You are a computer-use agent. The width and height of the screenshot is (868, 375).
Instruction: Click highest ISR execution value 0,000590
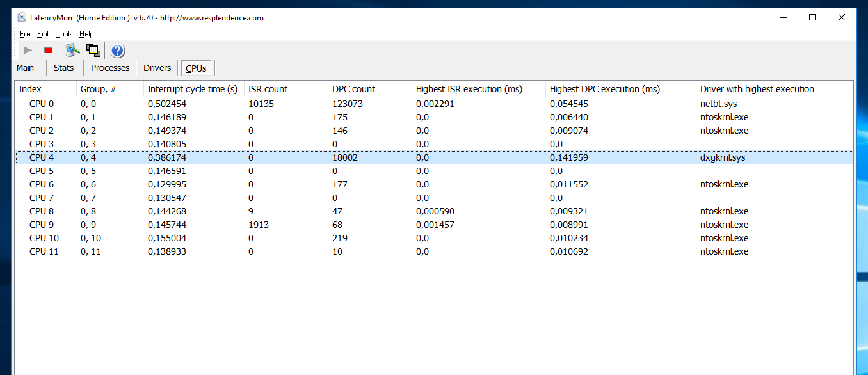pos(435,211)
